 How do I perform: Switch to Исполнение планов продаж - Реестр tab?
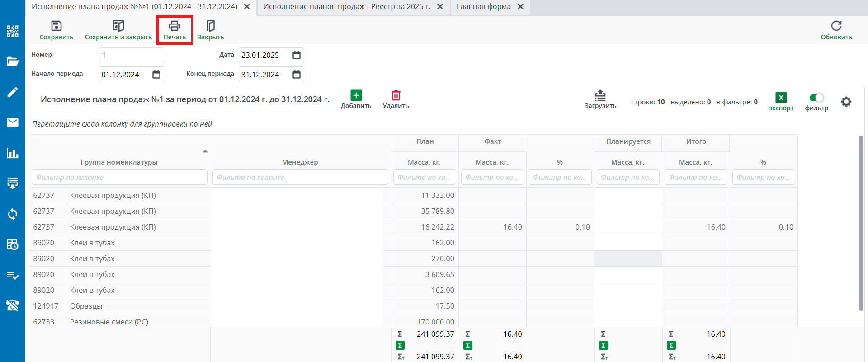(346, 7)
